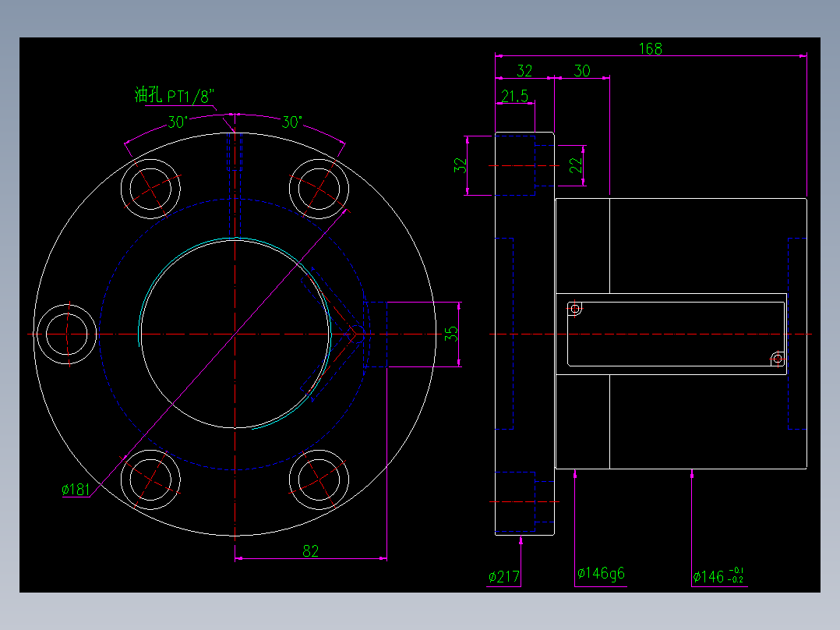Select the 21.5 dimension text
Screen dimensions: 840x630
pos(514,97)
